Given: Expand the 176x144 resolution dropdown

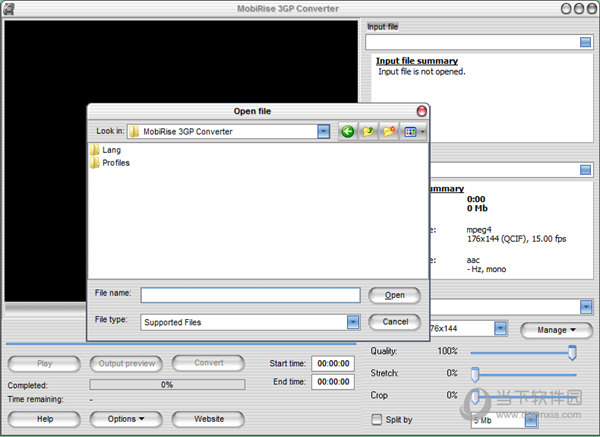Looking at the screenshot, I should pyautogui.click(x=500, y=328).
